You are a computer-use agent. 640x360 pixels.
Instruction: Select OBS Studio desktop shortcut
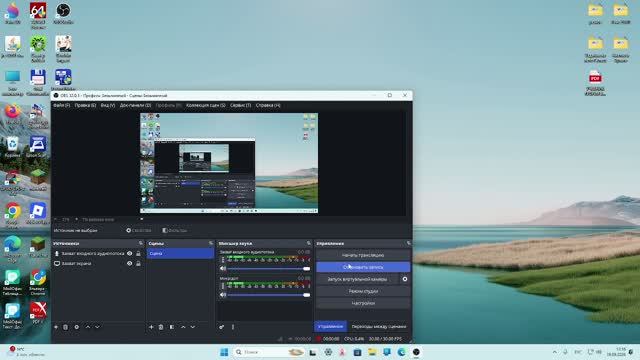tap(63, 13)
